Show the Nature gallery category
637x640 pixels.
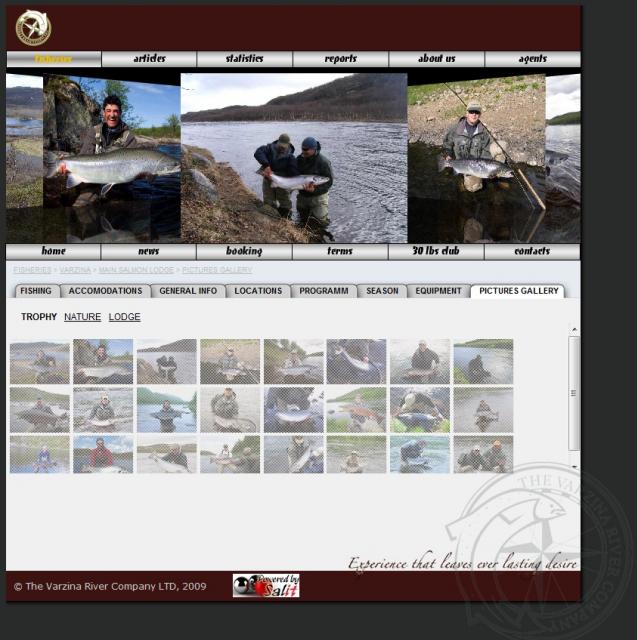[82, 317]
